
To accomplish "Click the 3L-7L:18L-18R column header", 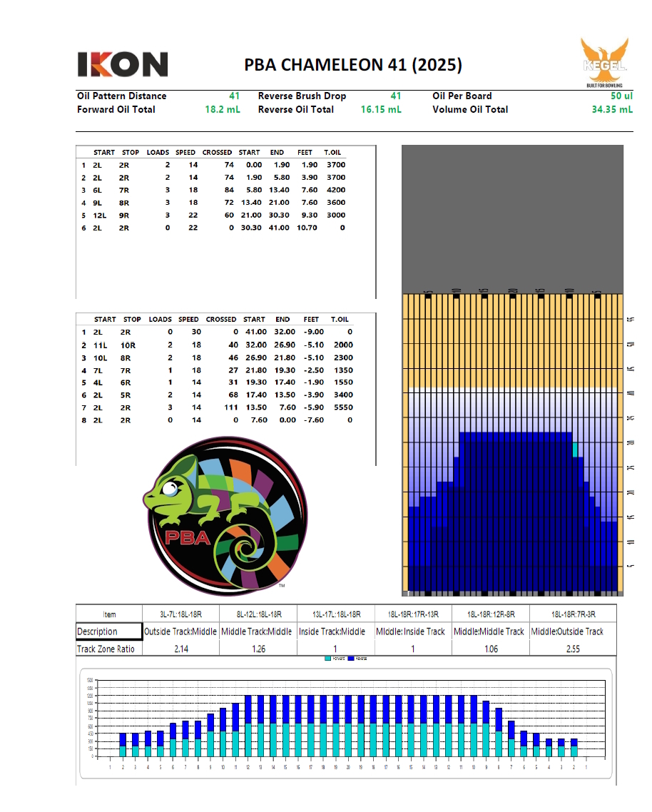I will point(180,614).
